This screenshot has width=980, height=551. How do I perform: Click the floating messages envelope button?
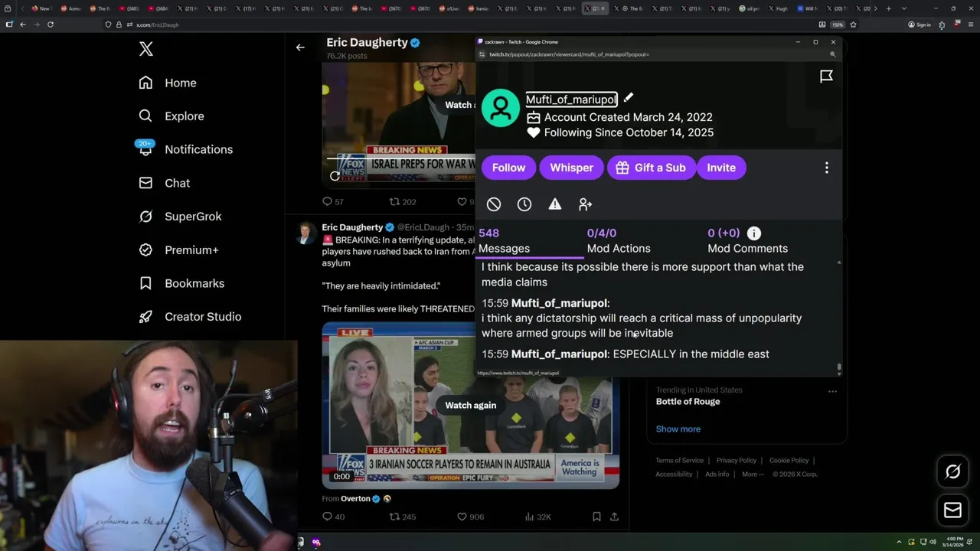952,510
